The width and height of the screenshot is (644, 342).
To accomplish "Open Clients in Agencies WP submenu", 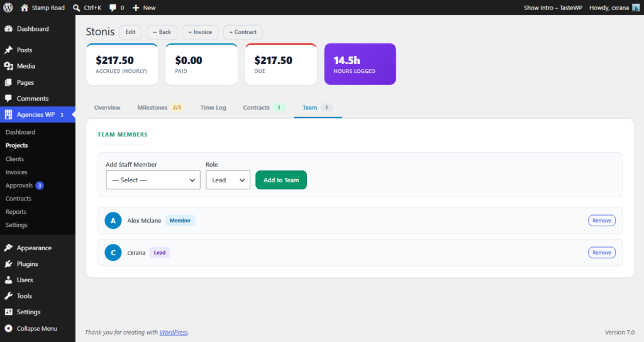I will [x=15, y=159].
